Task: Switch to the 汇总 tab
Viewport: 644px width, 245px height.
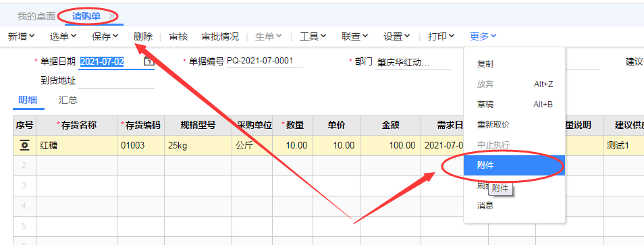Action: click(68, 100)
